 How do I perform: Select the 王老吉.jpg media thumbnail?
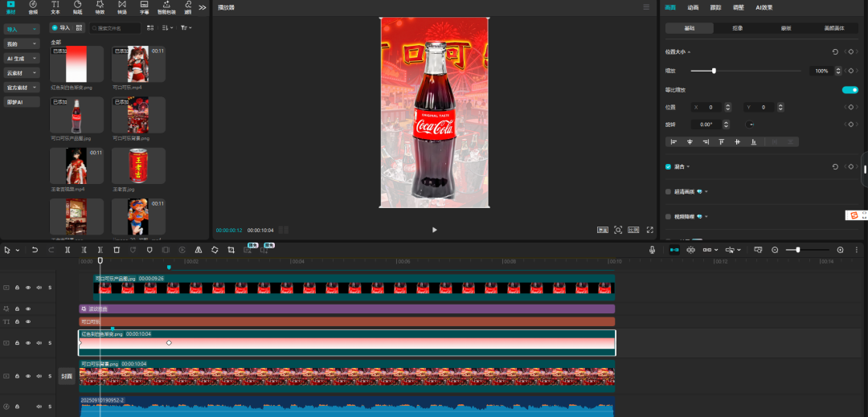pos(139,166)
